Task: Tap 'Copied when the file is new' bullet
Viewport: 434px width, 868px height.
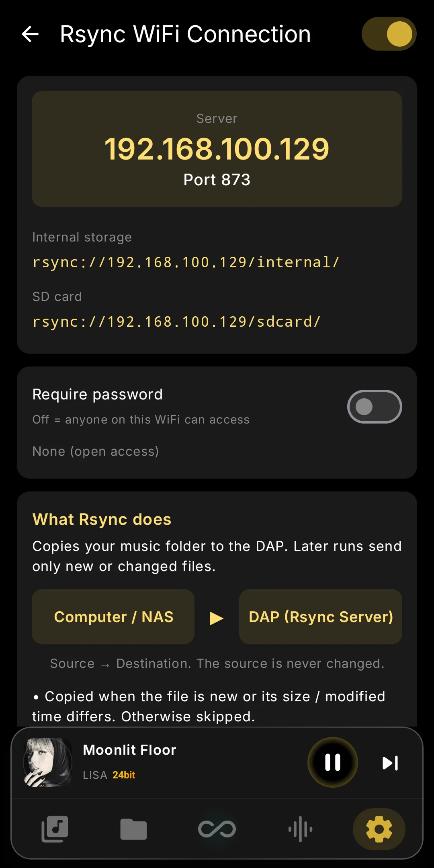Action: [x=209, y=706]
